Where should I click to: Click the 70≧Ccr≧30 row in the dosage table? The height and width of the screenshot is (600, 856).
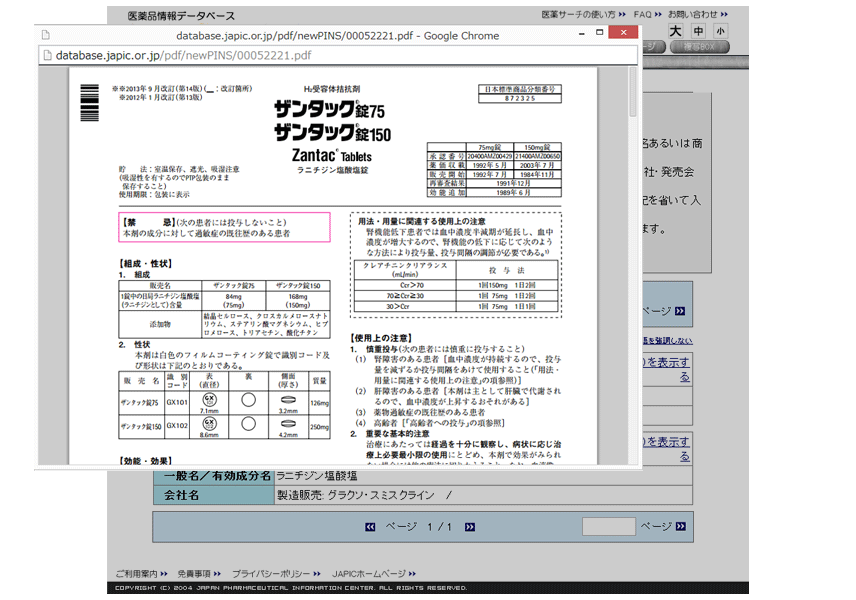(x=456, y=296)
